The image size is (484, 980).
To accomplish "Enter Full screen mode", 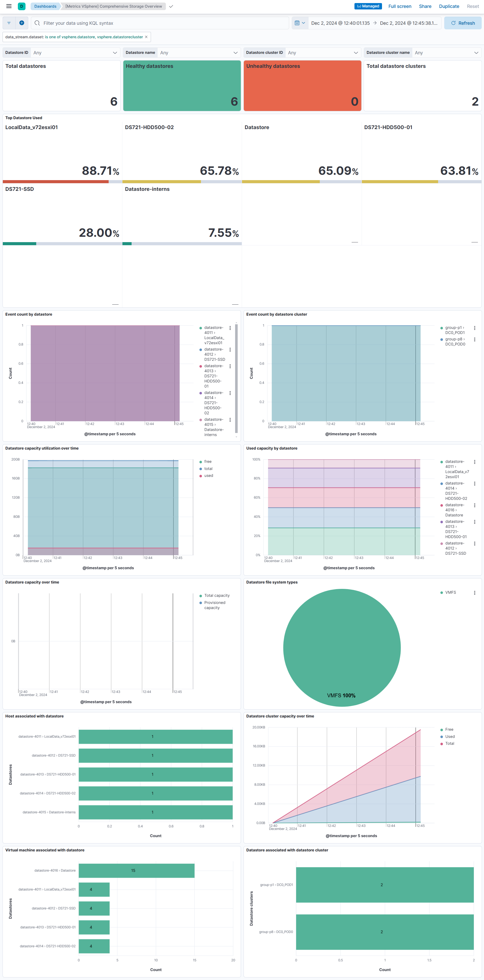I will (400, 6).
